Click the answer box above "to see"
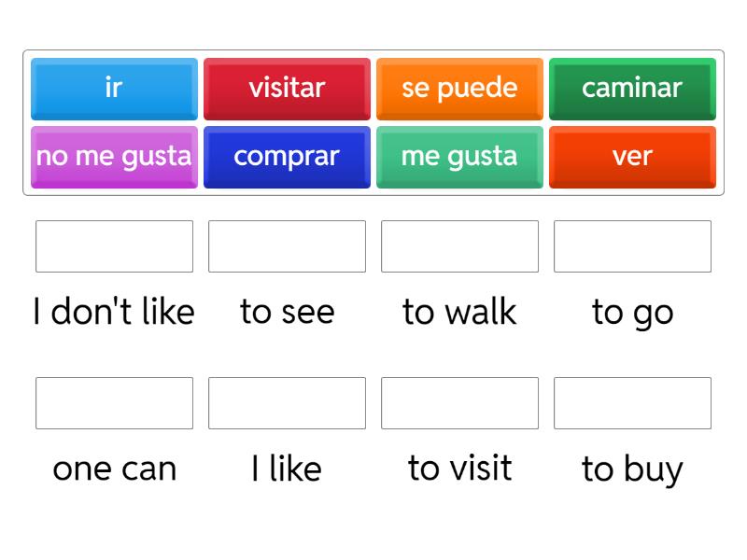This screenshot has width=747, height=560. tap(287, 246)
